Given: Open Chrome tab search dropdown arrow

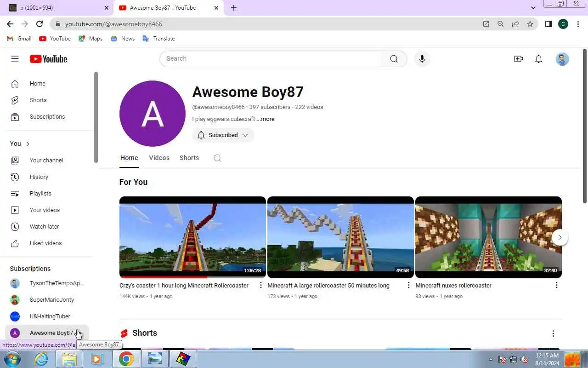Looking at the screenshot, I should pyautogui.click(x=533, y=8).
